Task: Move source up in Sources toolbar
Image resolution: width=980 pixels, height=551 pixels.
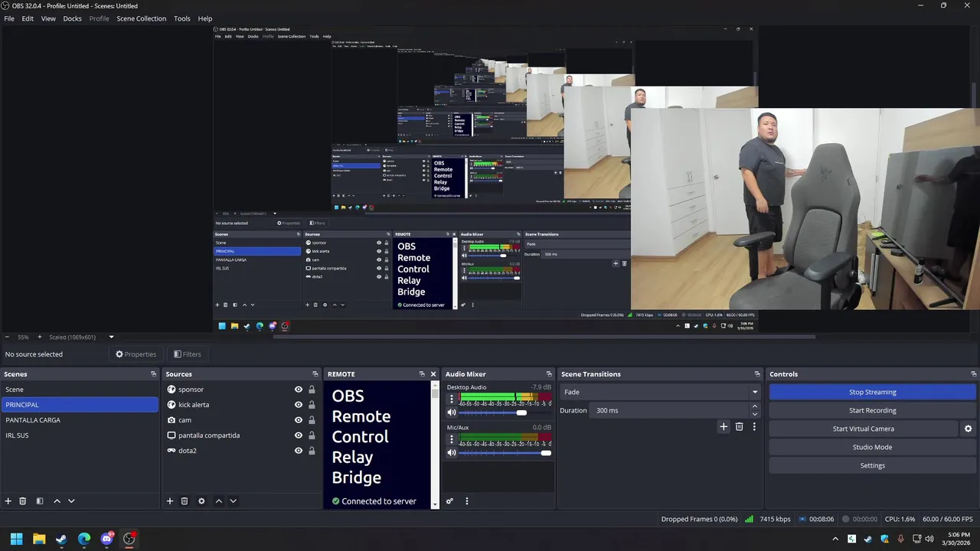Action: click(x=218, y=501)
